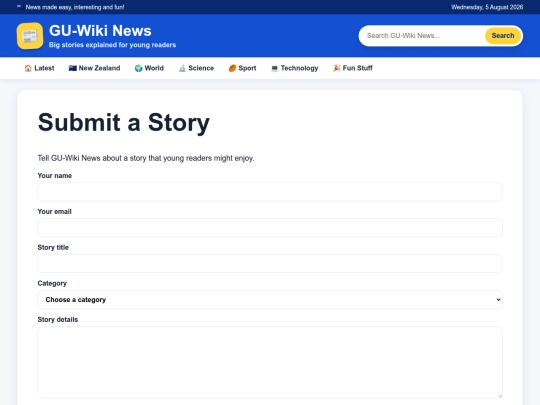
Task: Click the "Your email" field label
Action: (54, 211)
